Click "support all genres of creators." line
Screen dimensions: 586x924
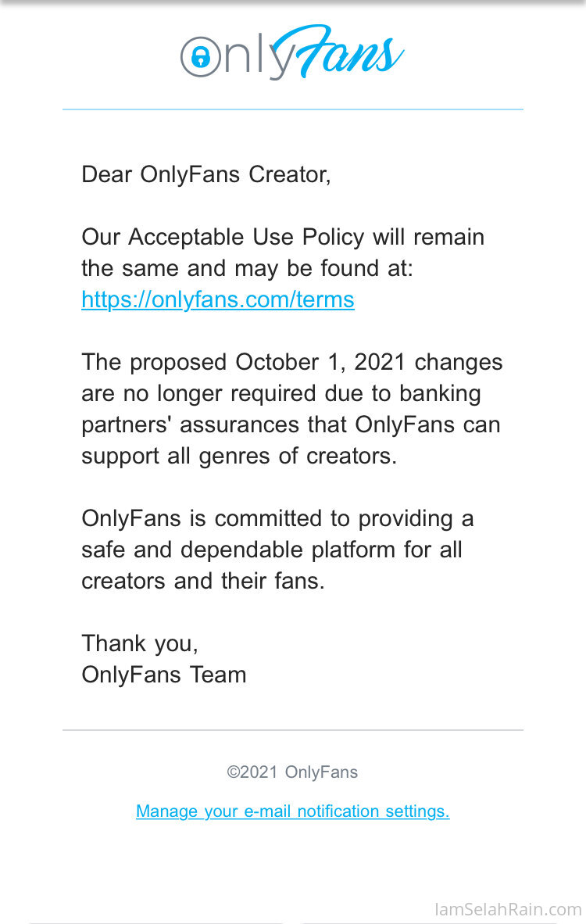tap(239, 456)
